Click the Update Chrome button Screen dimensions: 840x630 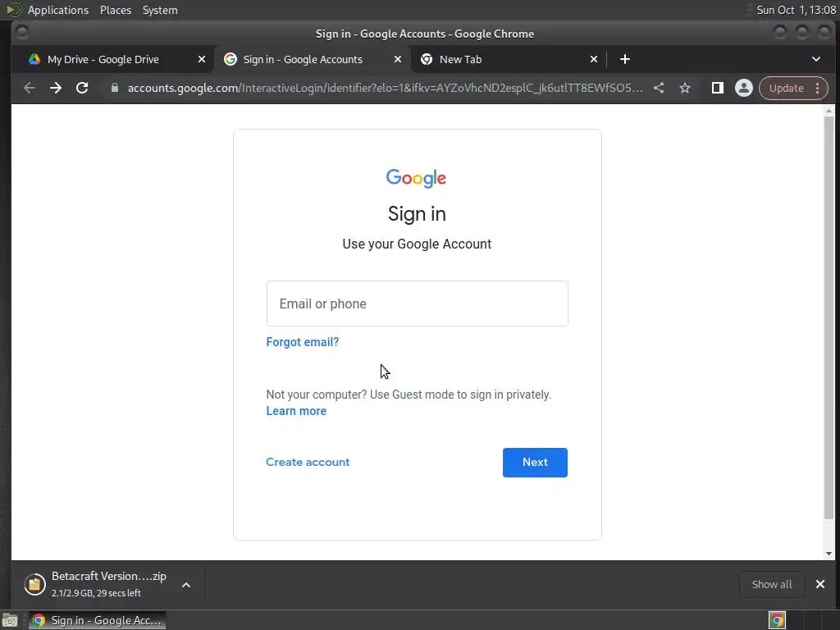click(x=787, y=88)
